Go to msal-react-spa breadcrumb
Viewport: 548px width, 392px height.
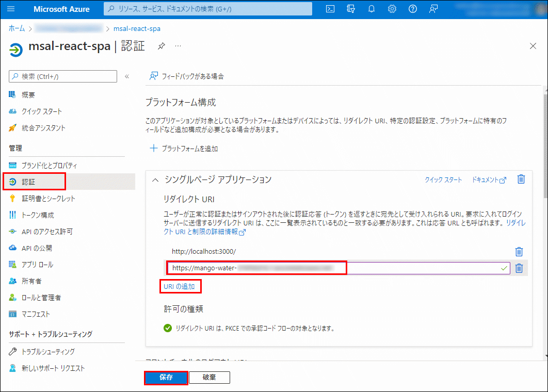(137, 29)
